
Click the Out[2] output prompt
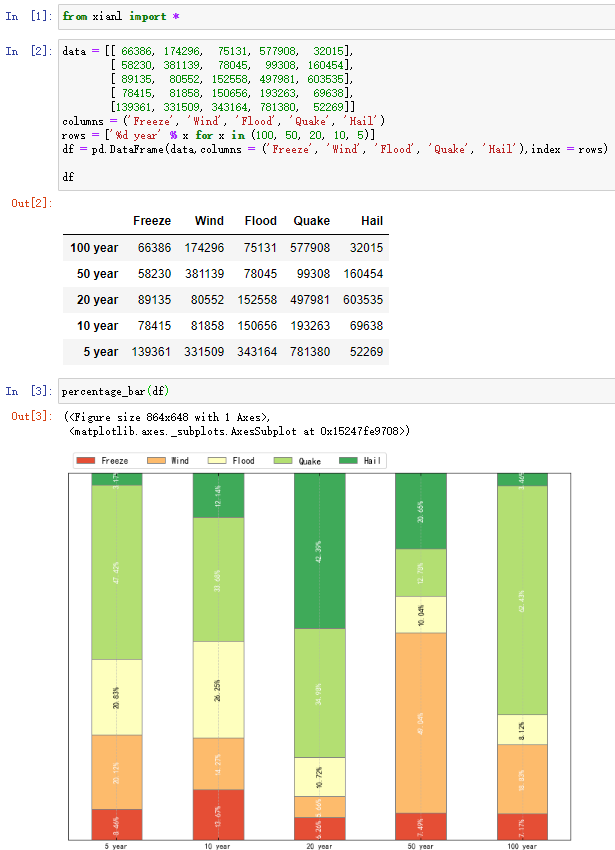click(31, 203)
